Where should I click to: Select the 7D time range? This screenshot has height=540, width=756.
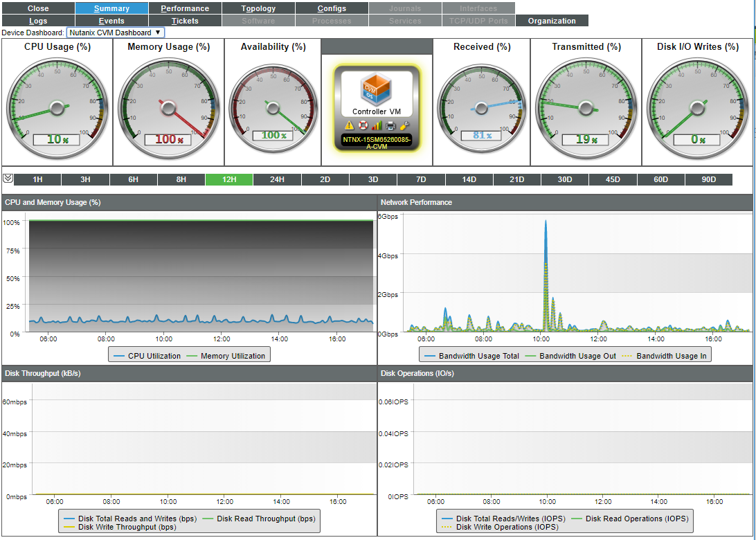coord(421,179)
